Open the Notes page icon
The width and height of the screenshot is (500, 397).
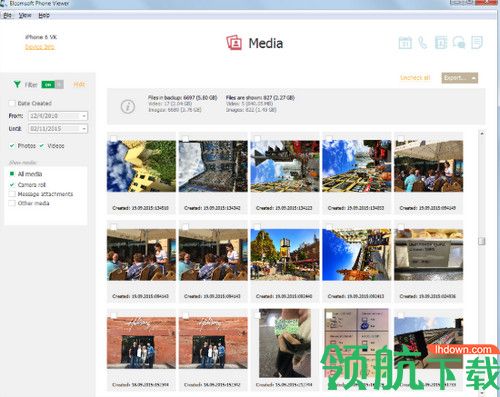click(477, 43)
